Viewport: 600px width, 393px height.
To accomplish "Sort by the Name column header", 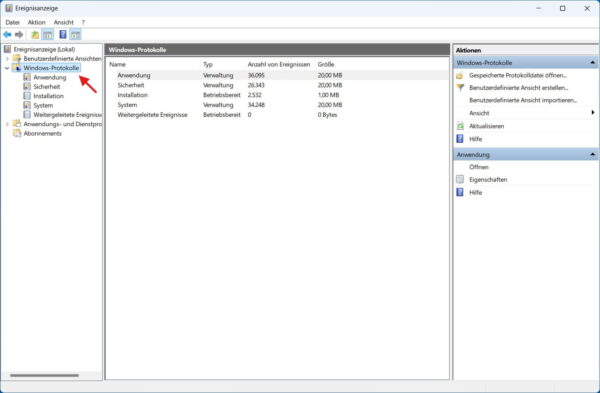I will tap(117, 64).
